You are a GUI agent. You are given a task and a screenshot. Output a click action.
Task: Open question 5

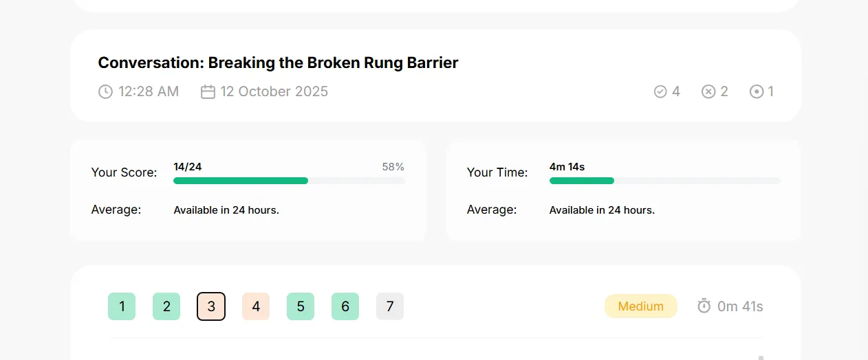[301, 306]
